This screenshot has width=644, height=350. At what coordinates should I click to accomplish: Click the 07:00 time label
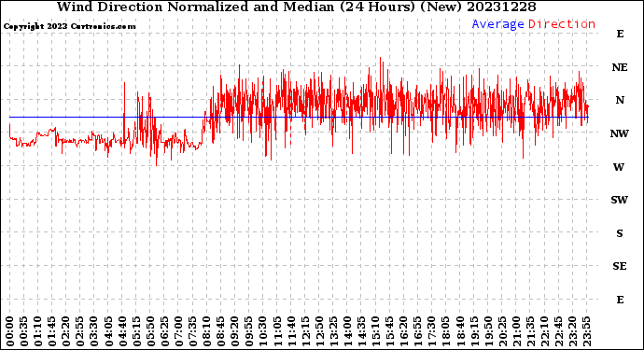tap(178, 331)
